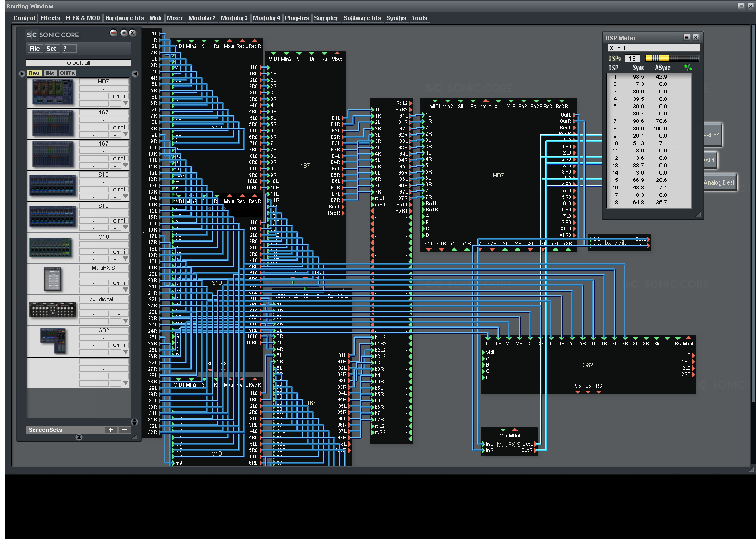Switch to the INs tab

click(50, 73)
